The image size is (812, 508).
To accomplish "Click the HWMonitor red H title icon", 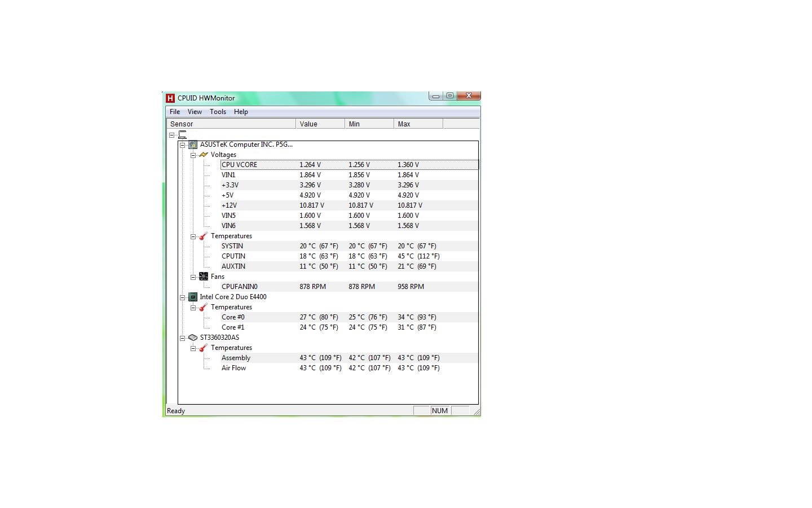I will point(170,98).
